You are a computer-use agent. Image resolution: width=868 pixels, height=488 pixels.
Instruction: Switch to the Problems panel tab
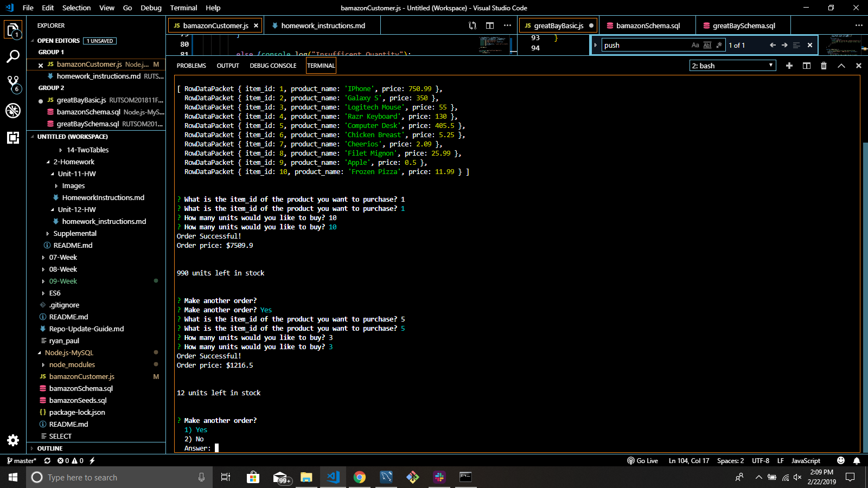point(191,66)
